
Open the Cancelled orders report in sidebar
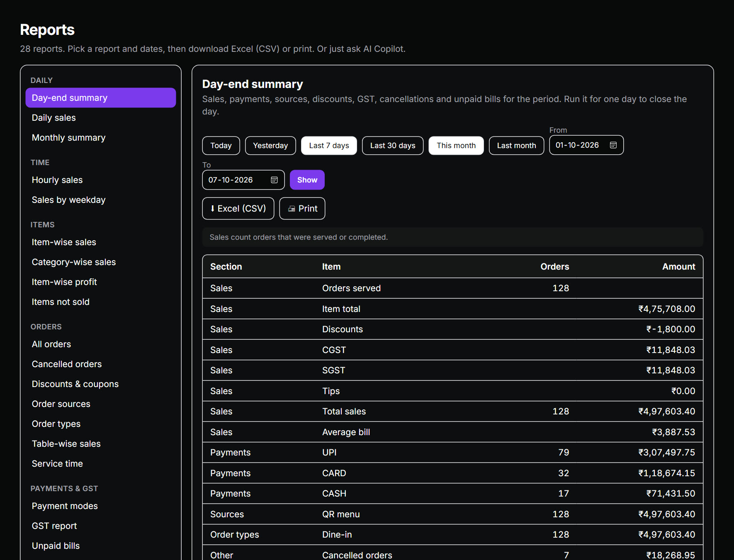click(101, 364)
